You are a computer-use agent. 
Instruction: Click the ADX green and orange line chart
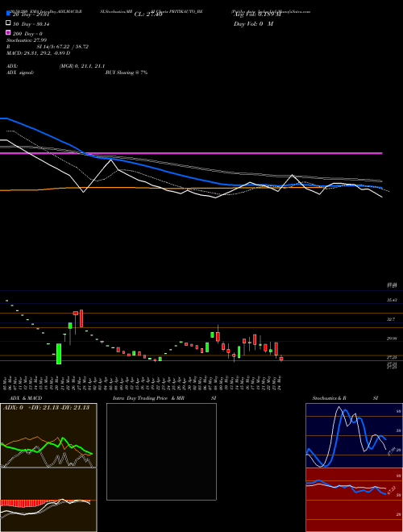point(48,435)
